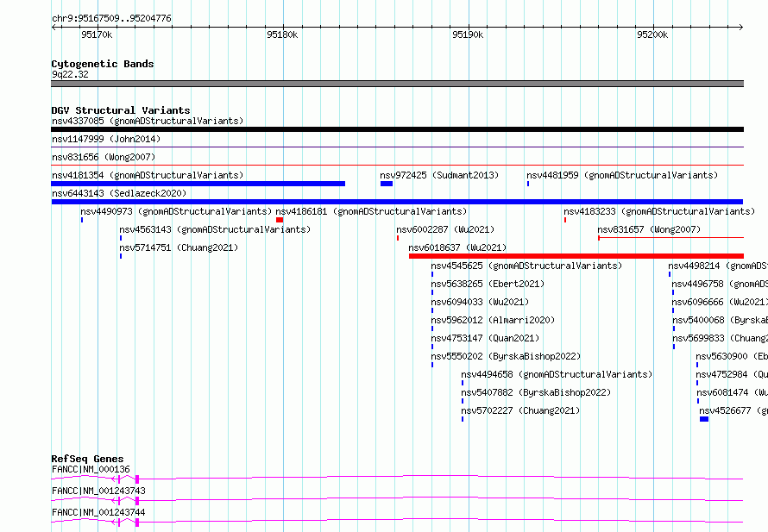768x532 pixels.
Task: Open gene FANCC|NM_001243743 label
Action: pos(98,491)
